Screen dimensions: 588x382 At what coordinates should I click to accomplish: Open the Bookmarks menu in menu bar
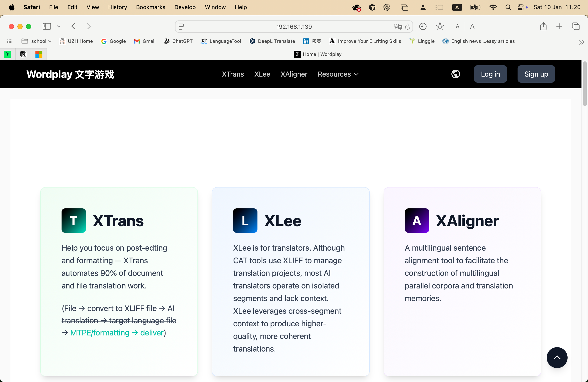[x=150, y=7]
